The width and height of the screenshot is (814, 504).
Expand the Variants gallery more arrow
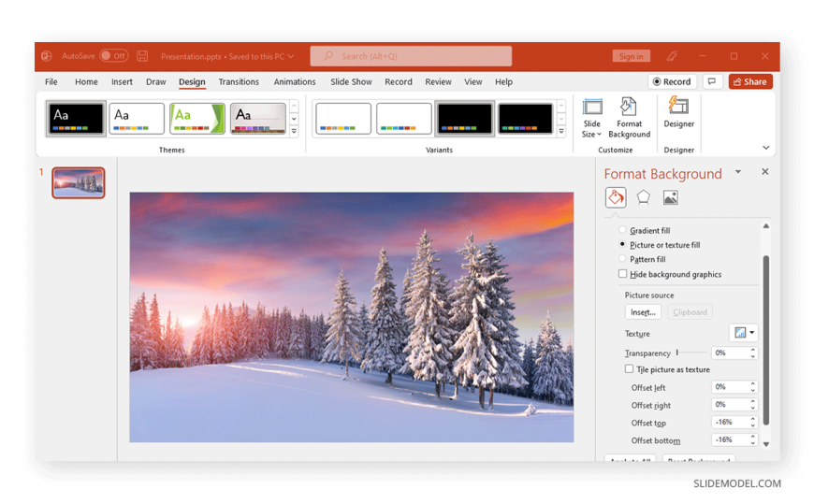561,131
